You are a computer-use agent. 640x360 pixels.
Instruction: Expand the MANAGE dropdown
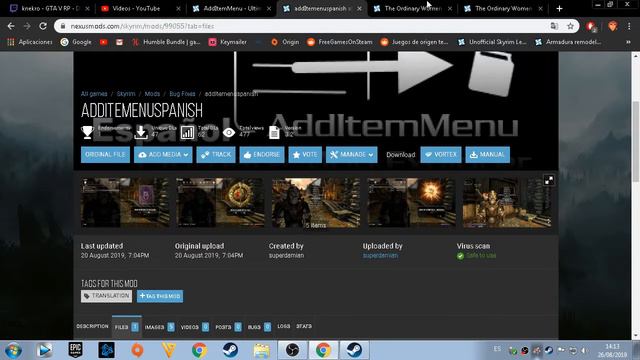[351, 155]
